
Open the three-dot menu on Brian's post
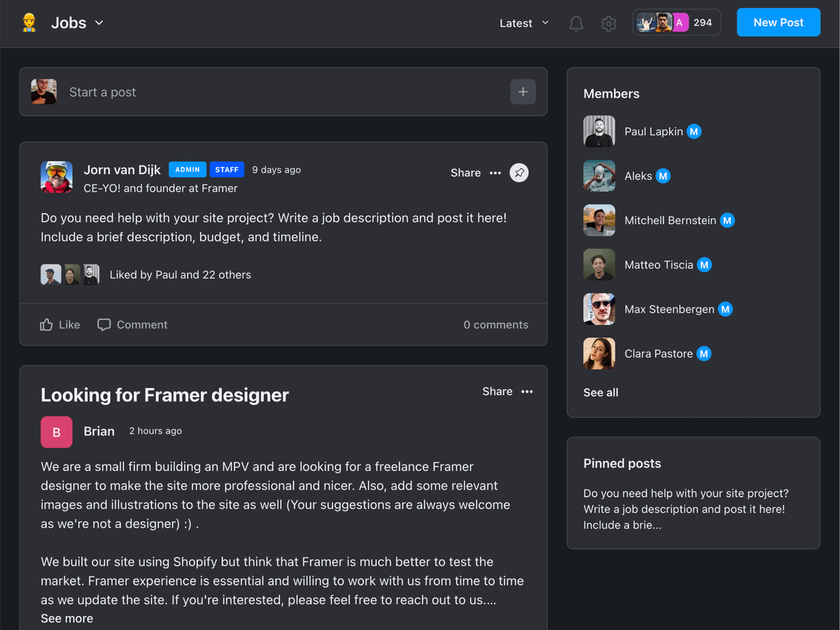pos(527,391)
